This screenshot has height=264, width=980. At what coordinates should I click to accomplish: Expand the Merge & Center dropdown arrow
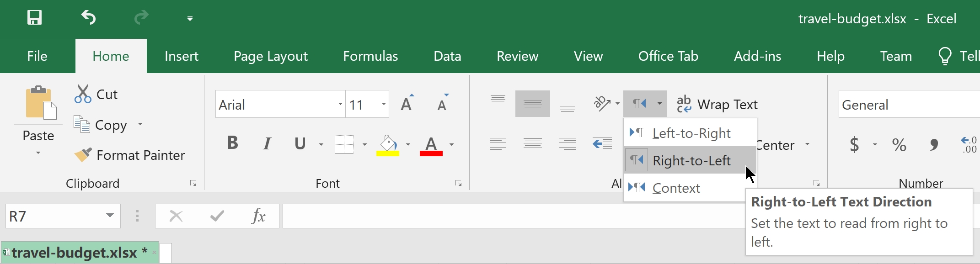(808, 144)
